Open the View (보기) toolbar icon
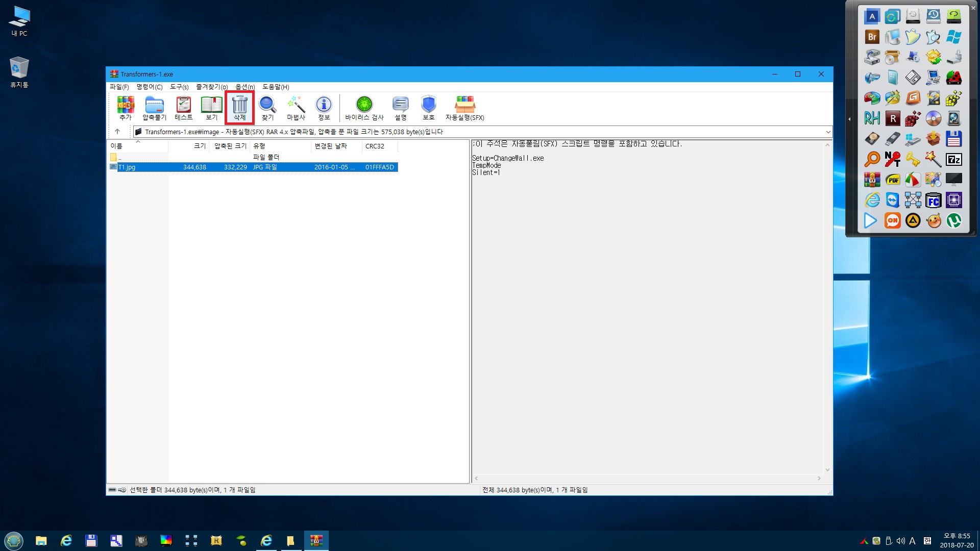Viewport: 980px width, 551px height. point(211,108)
